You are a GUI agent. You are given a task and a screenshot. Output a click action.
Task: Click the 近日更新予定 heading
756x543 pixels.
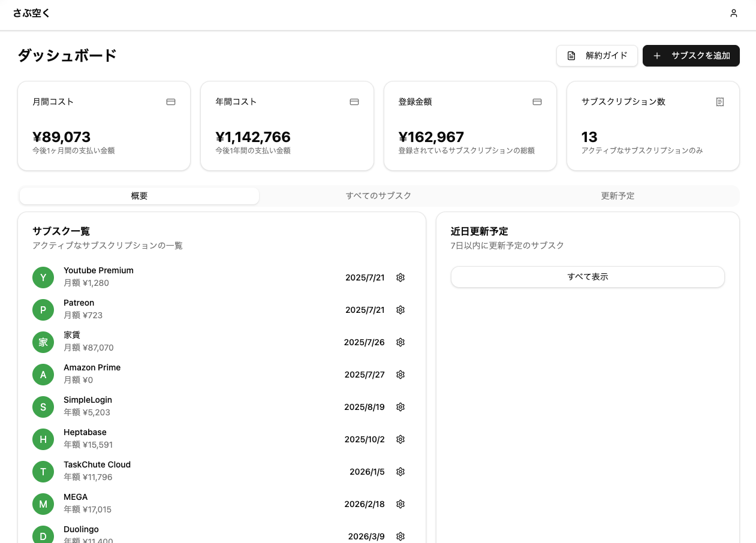click(x=480, y=231)
